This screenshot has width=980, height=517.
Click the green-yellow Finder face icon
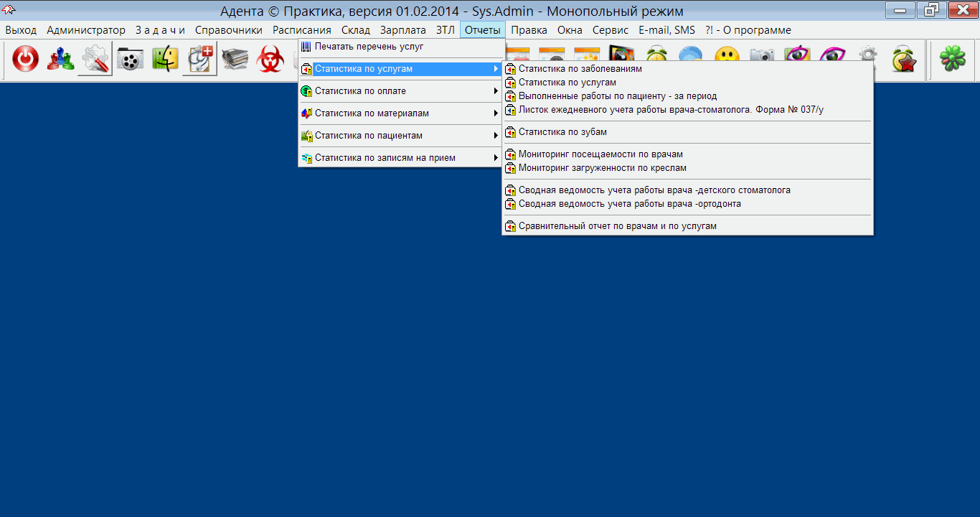tap(164, 60)
